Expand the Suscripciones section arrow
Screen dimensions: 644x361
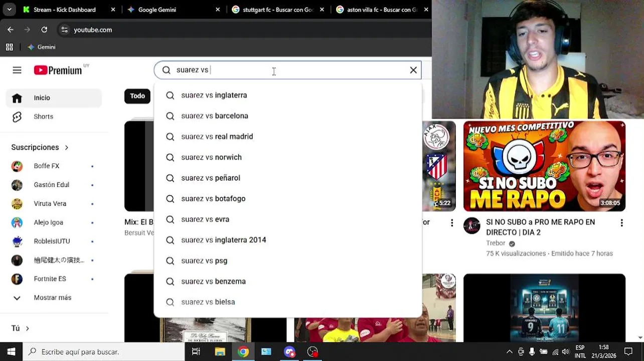66,147
